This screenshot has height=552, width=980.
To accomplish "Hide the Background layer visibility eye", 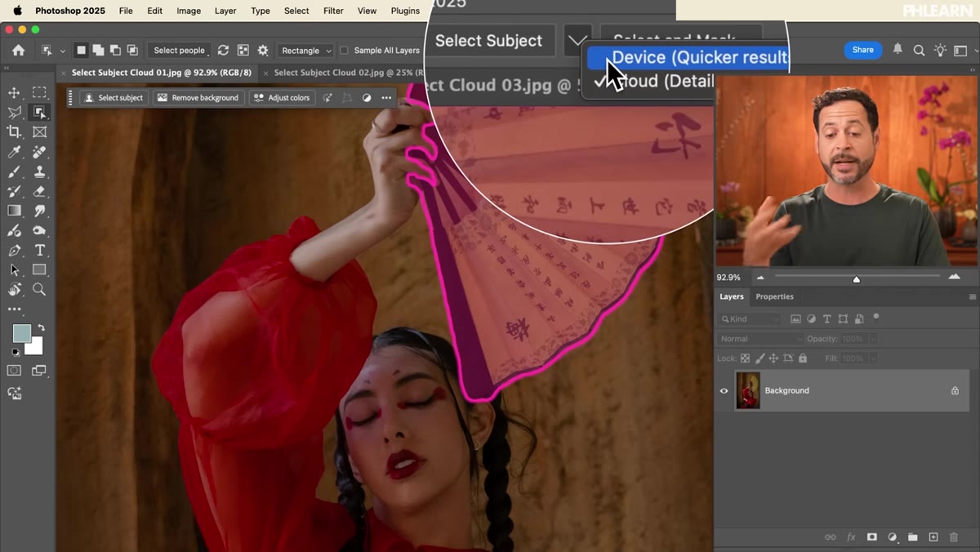I will coord(724,390).
